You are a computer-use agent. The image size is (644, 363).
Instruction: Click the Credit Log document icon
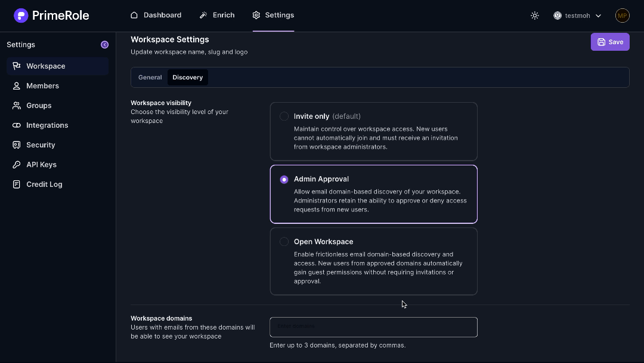tap(17, 184)
